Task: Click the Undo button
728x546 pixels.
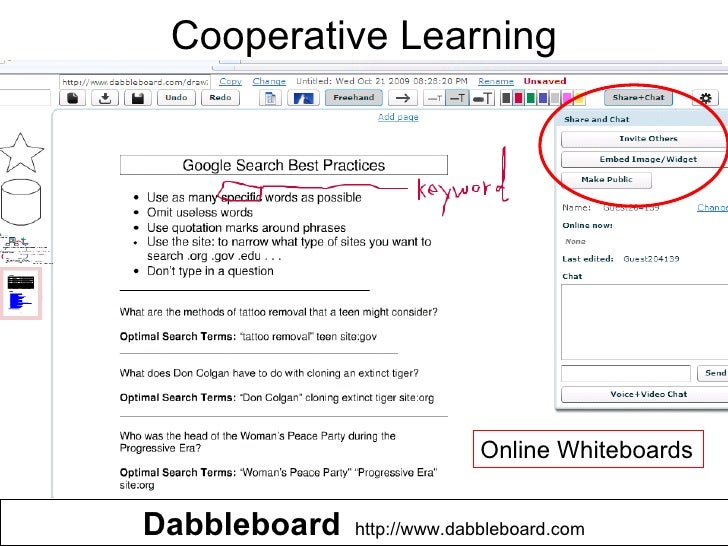Action: [x=176, y=98]
